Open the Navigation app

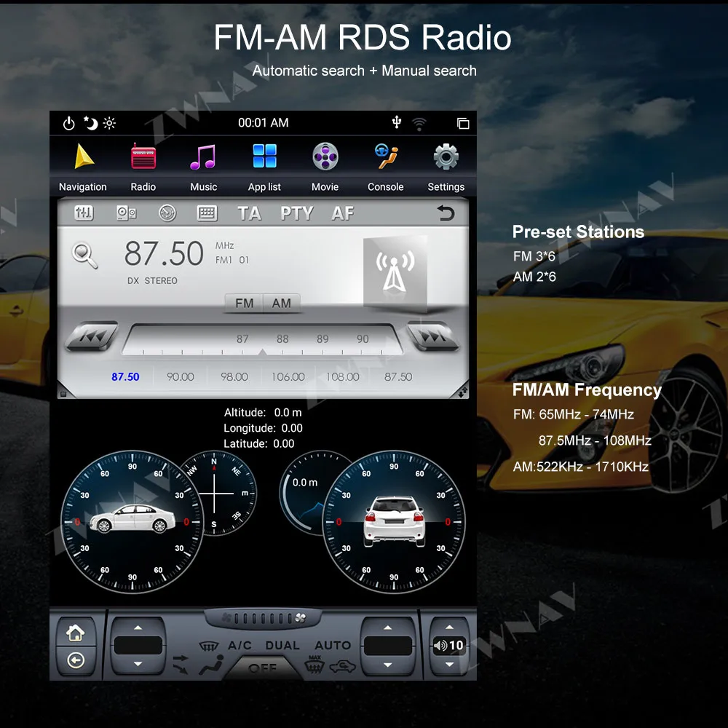coord(82,156)
